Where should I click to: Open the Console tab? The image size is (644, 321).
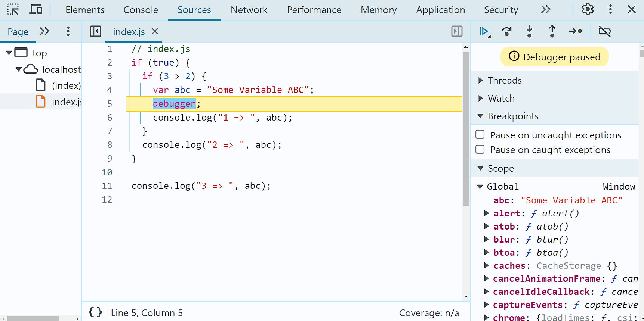(141, 10)
